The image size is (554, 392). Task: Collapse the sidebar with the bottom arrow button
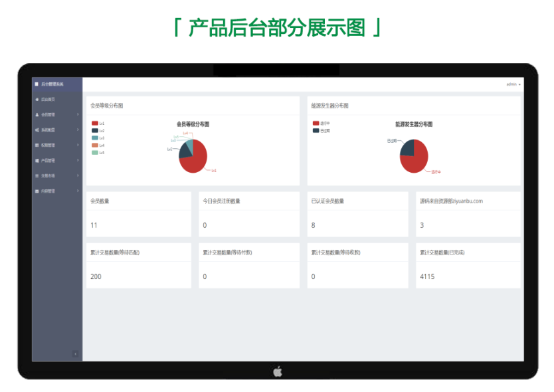75,353
